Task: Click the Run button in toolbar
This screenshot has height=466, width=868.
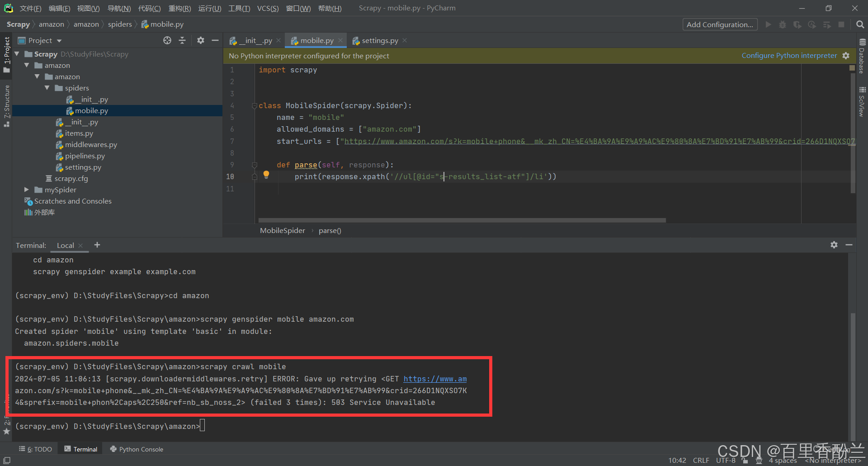Action: [x=768, y=24]
